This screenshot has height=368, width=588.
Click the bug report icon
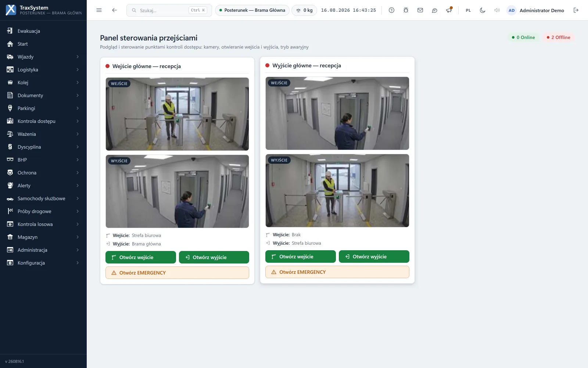pos(406,10)
